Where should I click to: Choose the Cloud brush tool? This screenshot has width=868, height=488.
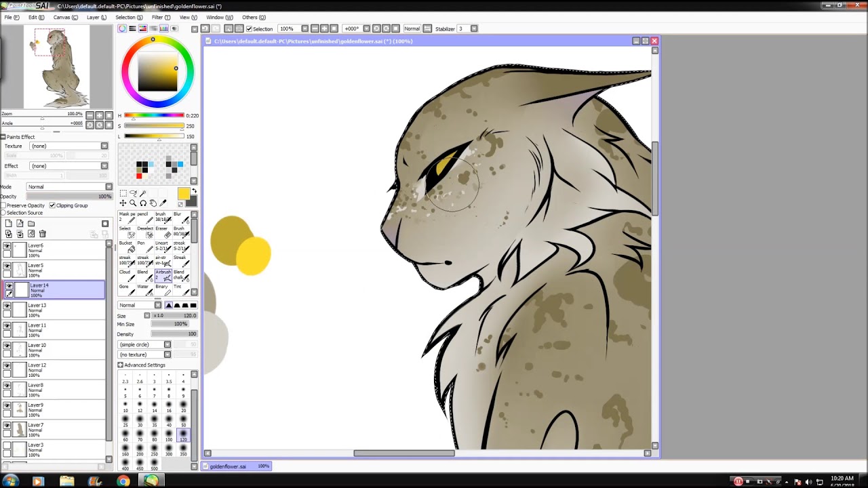(127, 275)
